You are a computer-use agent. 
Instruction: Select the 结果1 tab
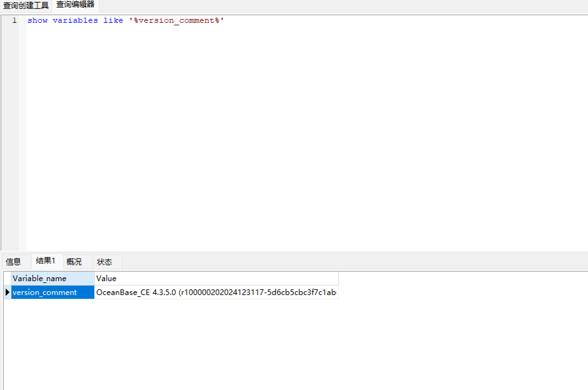point(46,261)
